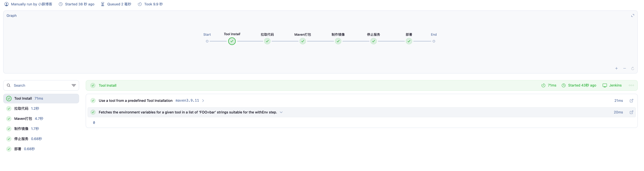Click the Use a tool step description
Viewport: 644px width, 171px height.
[x=135, y=101]
